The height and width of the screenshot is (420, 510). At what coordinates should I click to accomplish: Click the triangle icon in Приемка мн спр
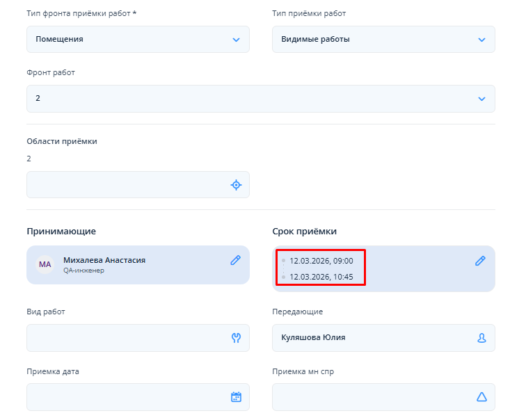(481, 397)
